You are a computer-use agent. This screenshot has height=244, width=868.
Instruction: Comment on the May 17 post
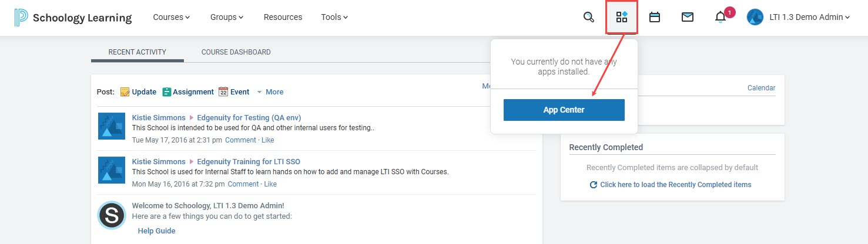click(240, 140)
